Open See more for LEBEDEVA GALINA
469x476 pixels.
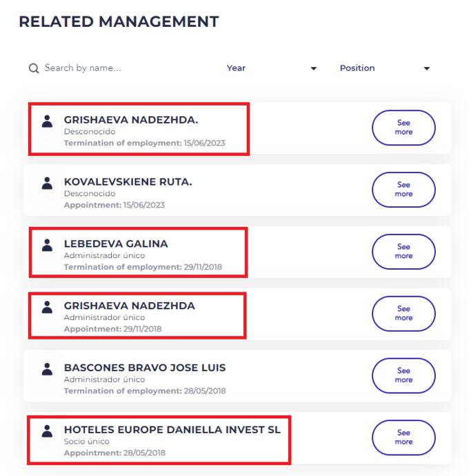pos(403,251)
